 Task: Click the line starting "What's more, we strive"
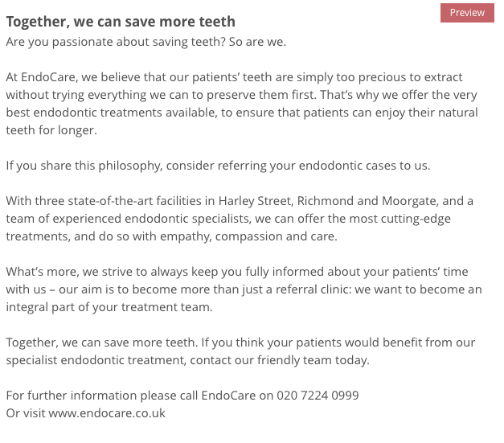point(236,272)
